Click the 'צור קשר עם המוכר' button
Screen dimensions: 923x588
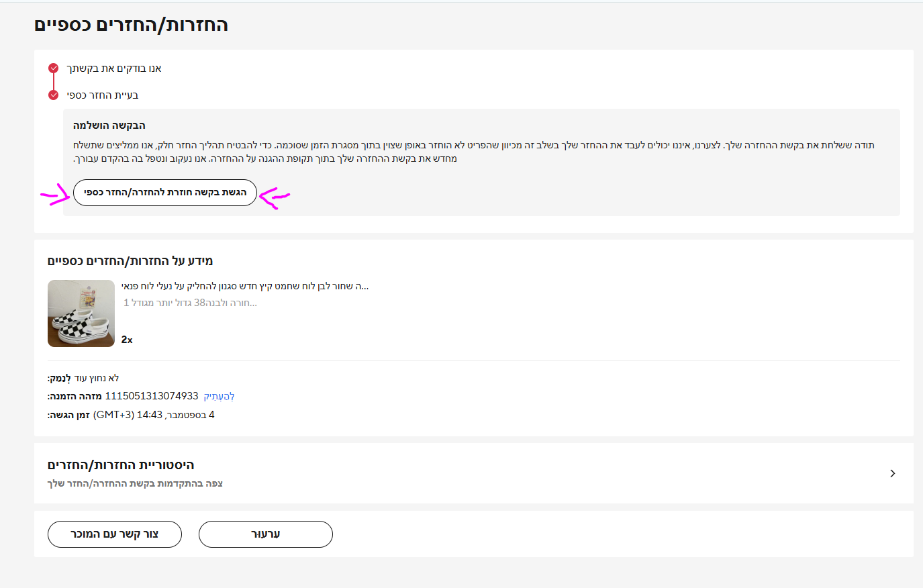point(115,534)
